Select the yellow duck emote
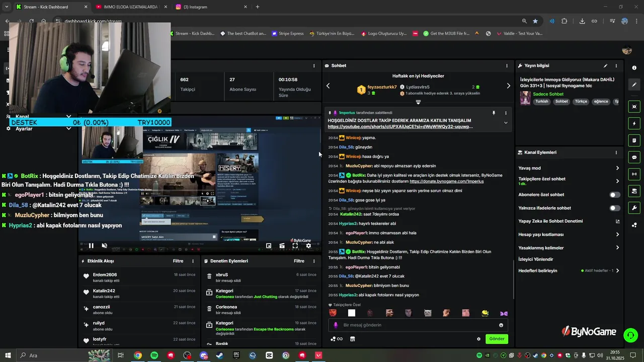Viewport: 644px width, 362px height. pyautogui.click(x=485, y=313)
